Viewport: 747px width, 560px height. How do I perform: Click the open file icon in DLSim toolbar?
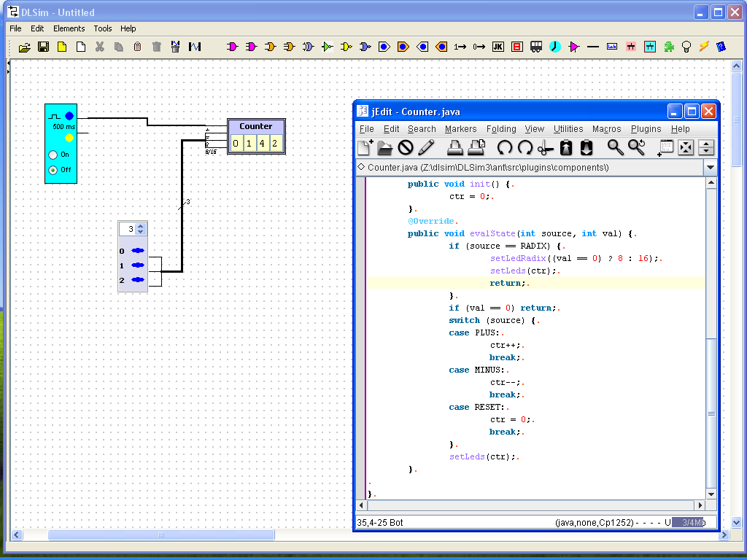coord(24,47)
